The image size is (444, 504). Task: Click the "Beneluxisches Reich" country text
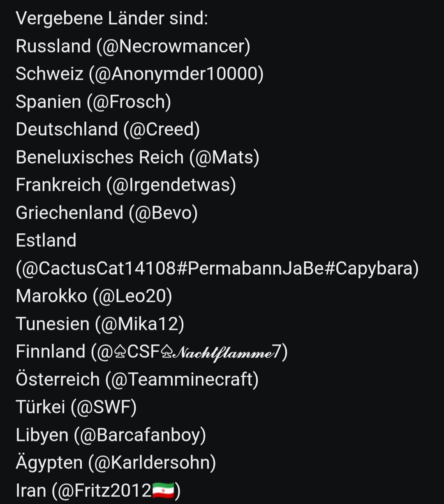pos(99,157)
